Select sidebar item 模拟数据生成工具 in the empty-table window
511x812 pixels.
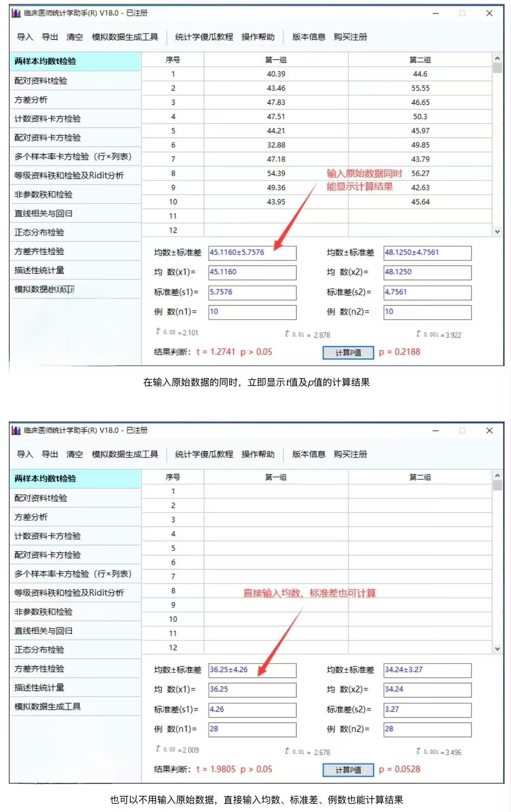[75, 706]
